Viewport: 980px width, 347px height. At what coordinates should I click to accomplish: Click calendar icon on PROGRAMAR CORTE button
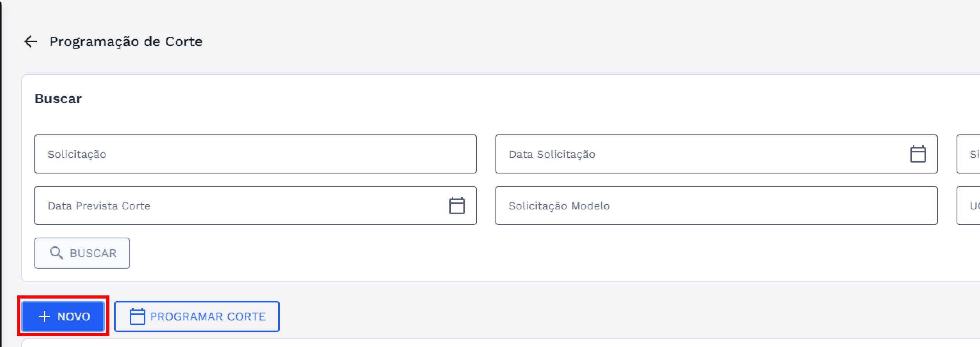(137, 317)
